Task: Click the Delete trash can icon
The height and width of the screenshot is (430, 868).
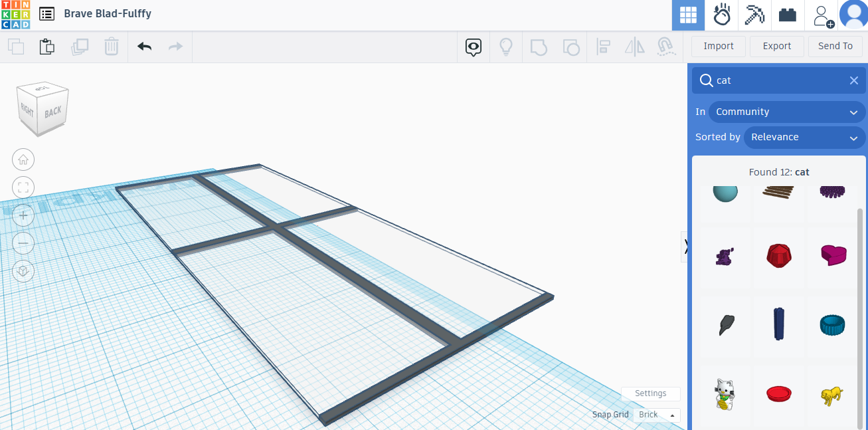Action: (x=111, y=47)
